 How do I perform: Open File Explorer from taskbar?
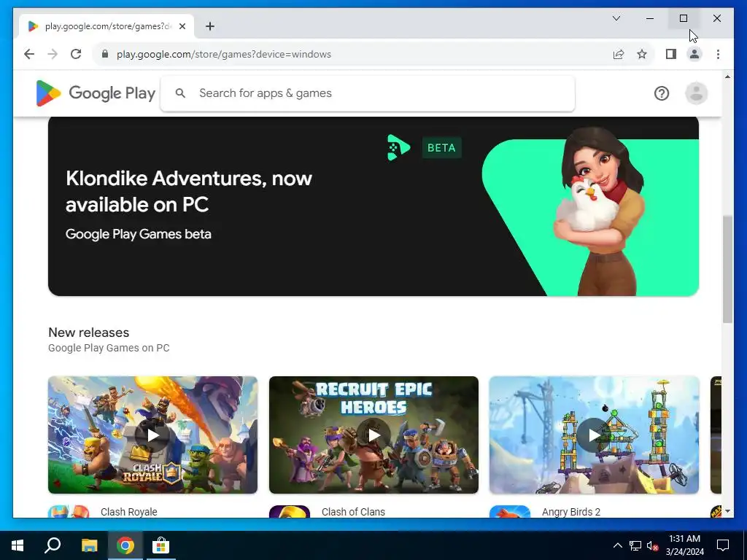(89, 545)
